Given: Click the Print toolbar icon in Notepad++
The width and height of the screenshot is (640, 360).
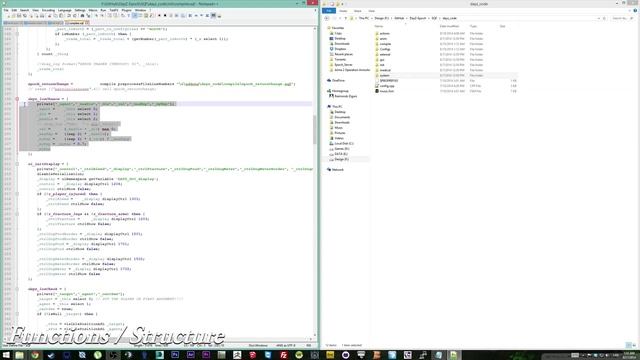Looking at the screenshot, I should [x=42, y=16].
